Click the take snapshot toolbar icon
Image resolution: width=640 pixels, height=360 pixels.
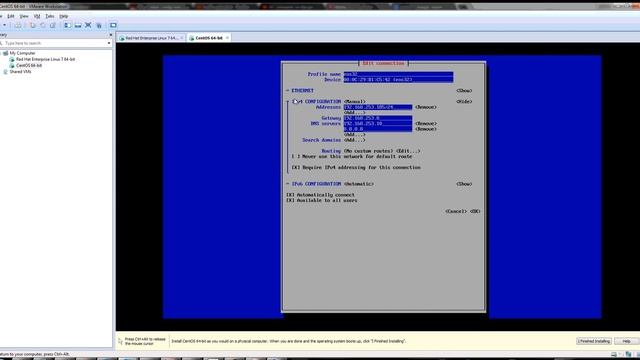click(x=32, y=25)
